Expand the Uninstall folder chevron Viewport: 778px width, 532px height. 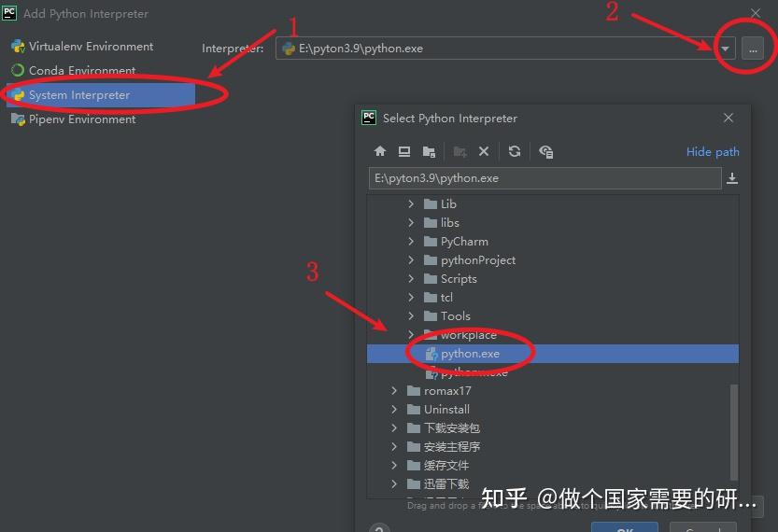pos(394,410)
